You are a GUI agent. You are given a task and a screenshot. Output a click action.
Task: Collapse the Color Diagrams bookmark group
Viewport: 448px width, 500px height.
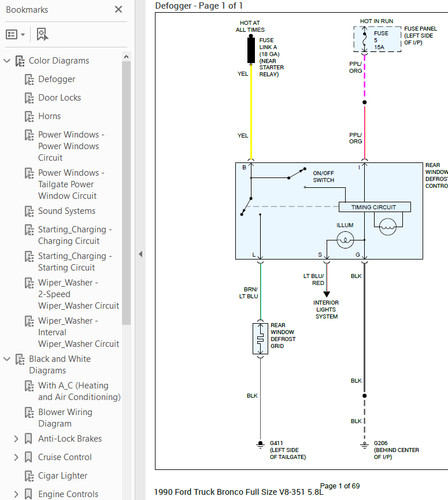[x=7, y=61]
